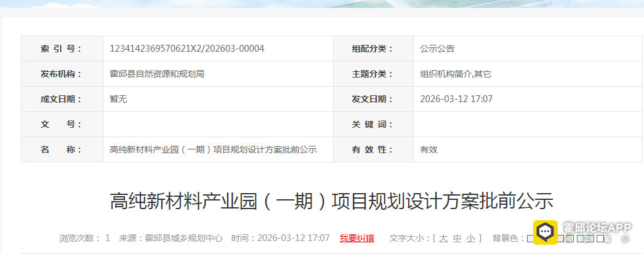Set text size to 中
Screen dimensions: 644x254
click(457, 238)
